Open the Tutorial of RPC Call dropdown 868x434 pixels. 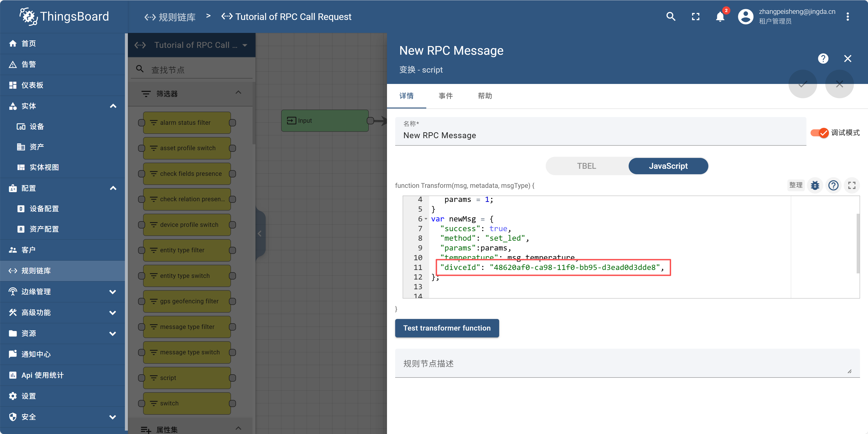pyautogui.click(x=245, y=45)
